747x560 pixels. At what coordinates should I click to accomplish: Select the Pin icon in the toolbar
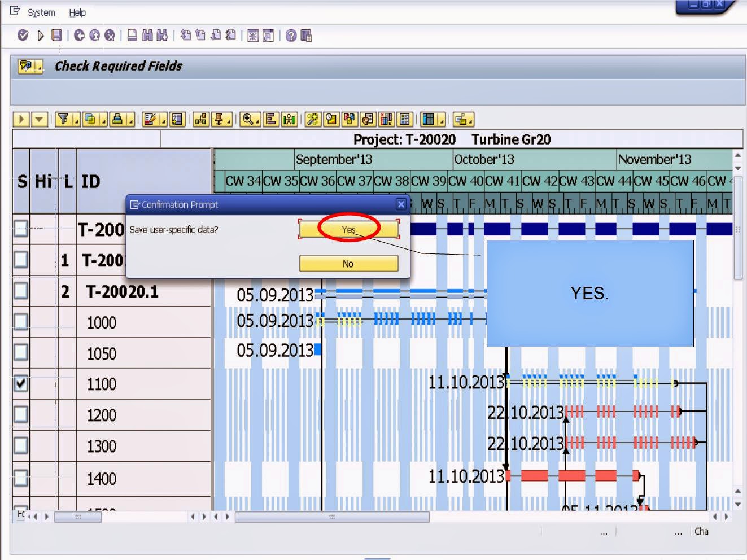point(219,119)
